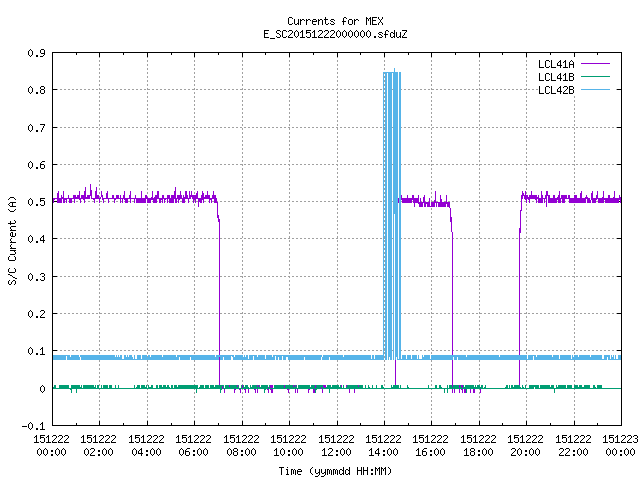Click the 0.9 y-axis tick label
The width and height of the screenshot is (640, 480).
pos(36,53)
